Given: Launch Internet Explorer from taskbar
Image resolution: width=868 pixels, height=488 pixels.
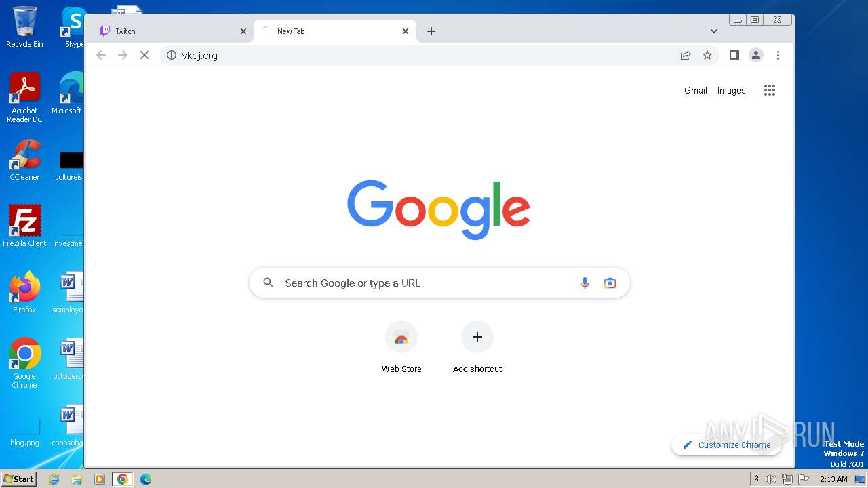Looking at the screenshot, I should coord(54,479).
